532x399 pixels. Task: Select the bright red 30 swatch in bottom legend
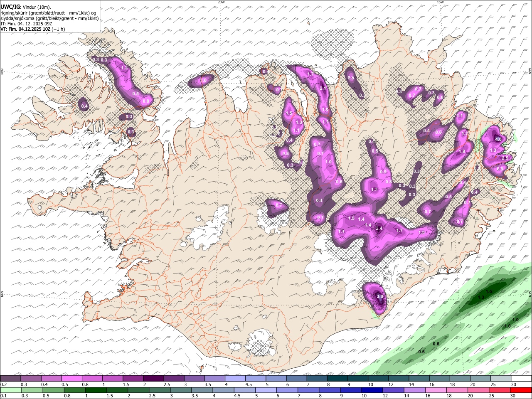[521, 390]
